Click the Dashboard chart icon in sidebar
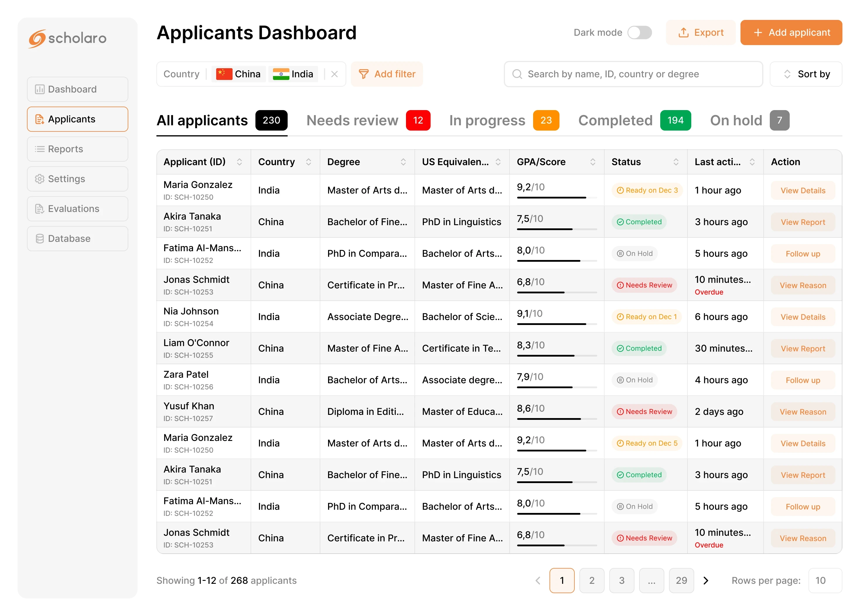 coord(40,90)
